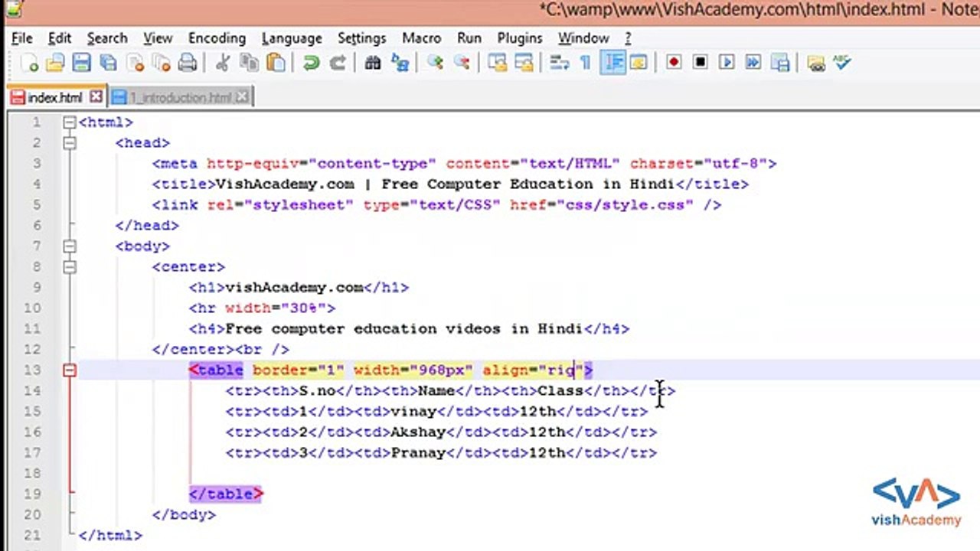Open the Plugins menu
Viewport: 980px width, 551px height.
520,37
